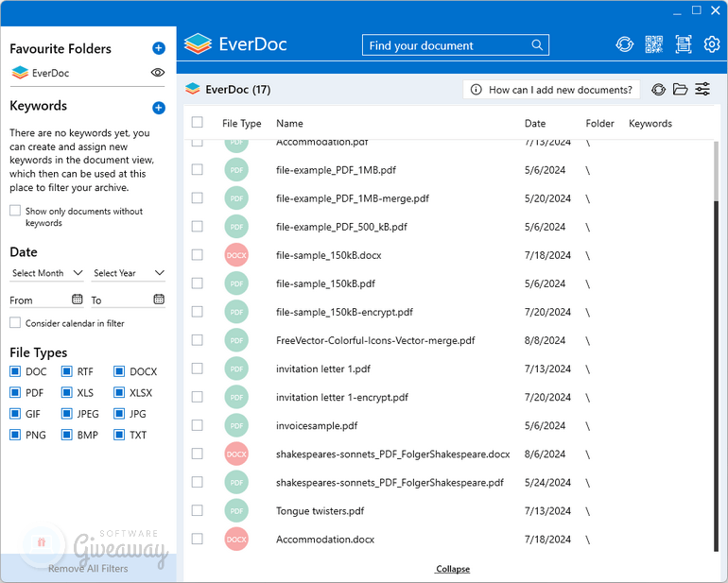Select file-sample_150kB-encrypt.pdf row name
Viewport: 728px width, 583px height.
click(344, 312)
